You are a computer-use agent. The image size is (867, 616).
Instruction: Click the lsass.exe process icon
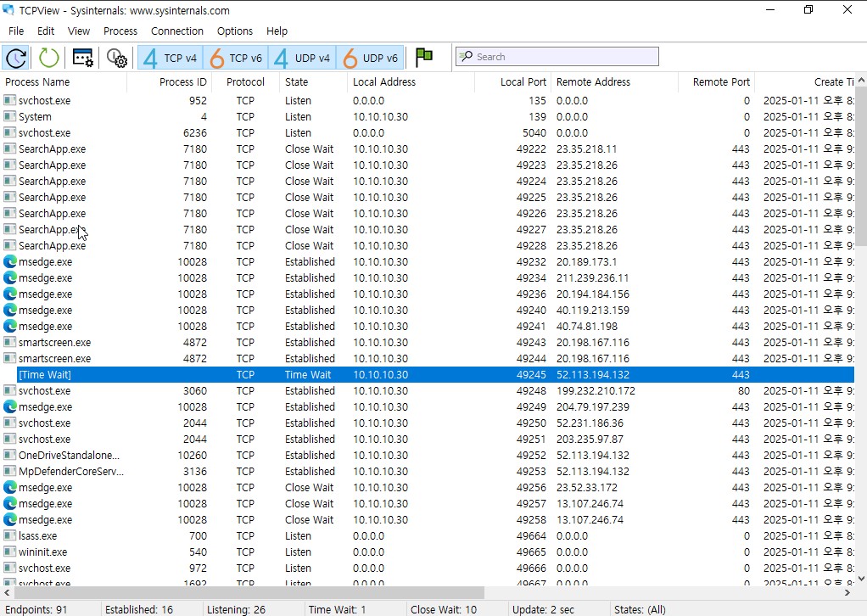(x=9, y=536)
